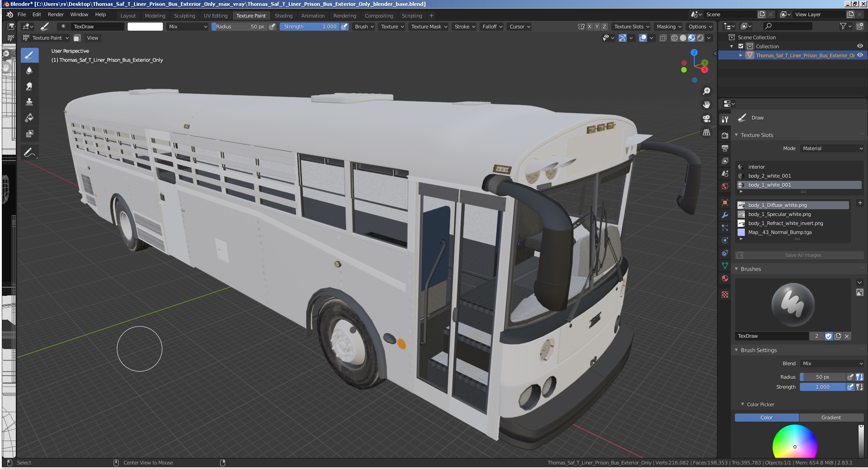Viewport: 868px width, 469px height.
Task: Select the body_2_white_001 material slot
Action: click(799, 176)
